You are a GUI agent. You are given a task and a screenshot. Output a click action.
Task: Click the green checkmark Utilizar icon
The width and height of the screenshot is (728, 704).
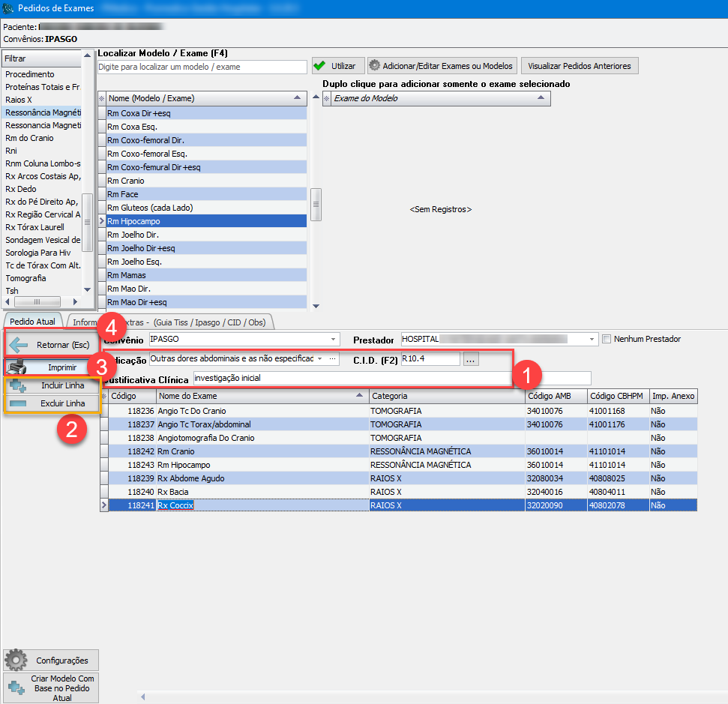[x=320, y=66]
